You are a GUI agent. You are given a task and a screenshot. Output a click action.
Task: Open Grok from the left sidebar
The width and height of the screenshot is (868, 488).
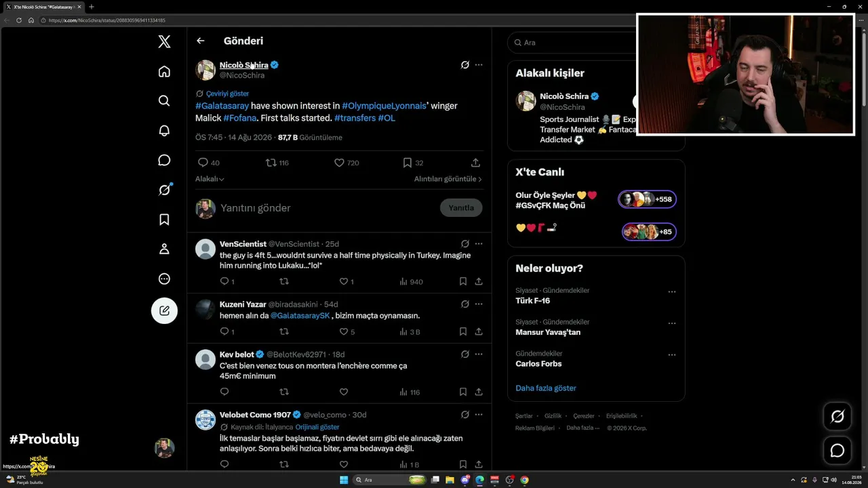(164, 190)
